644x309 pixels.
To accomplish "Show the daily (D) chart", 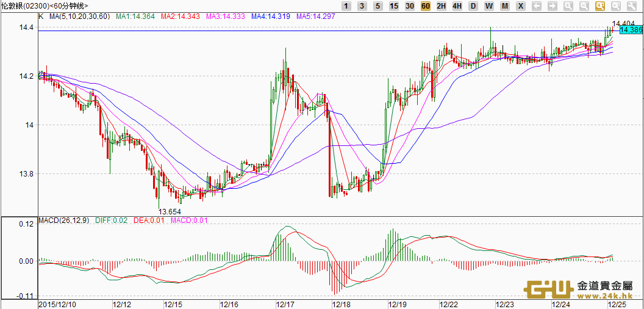I will click(x=473, y=6).
